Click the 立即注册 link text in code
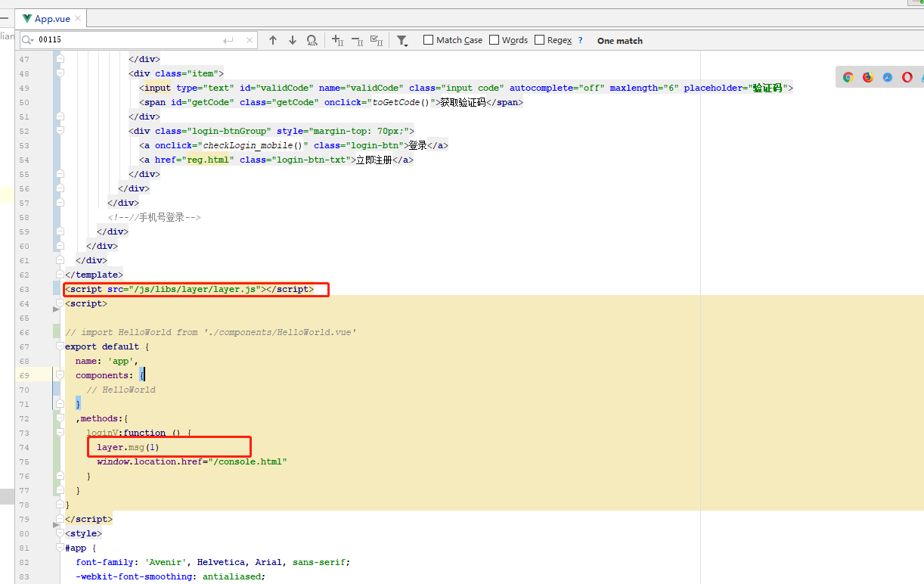The width and height of the screenshot is (924, 584). point(374,160)
